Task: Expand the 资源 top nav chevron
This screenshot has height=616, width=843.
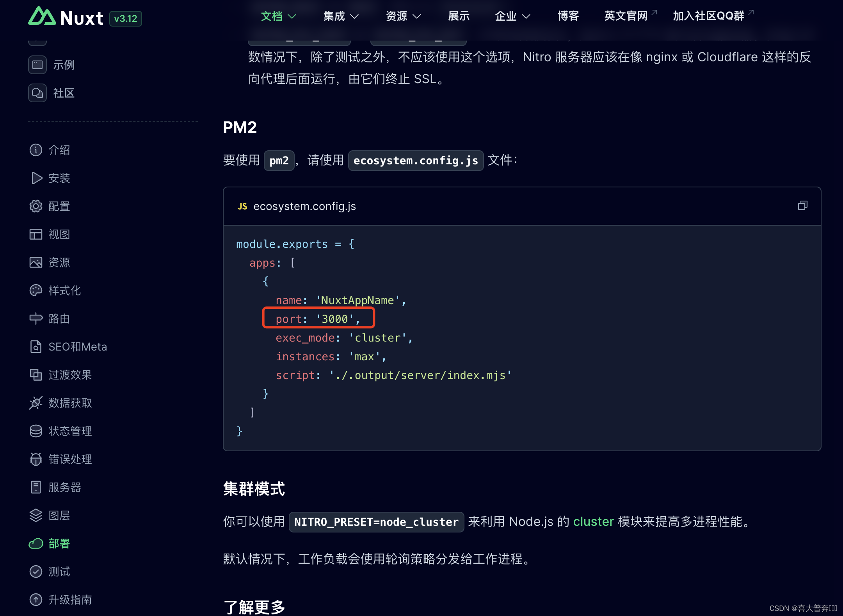Action: [x=417, y=16]
